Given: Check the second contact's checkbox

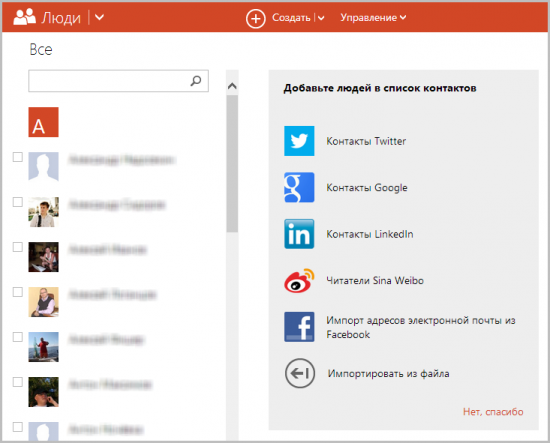Looking at the screenshot, I should point(18,202).
